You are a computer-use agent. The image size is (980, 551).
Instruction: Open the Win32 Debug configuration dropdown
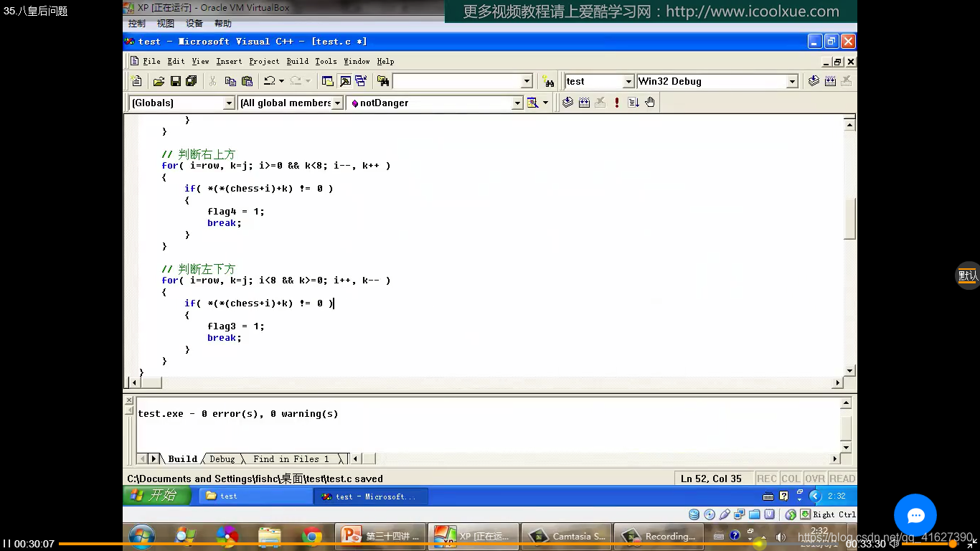tap(792, 82)
